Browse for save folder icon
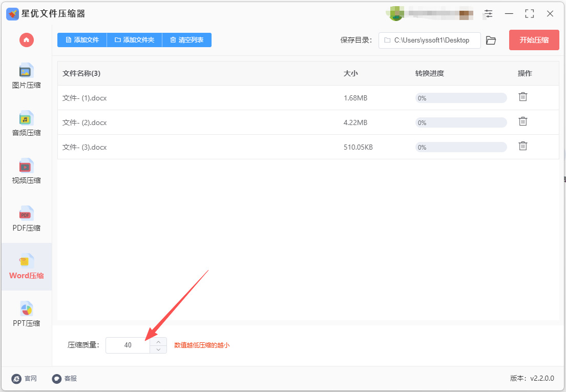The height and width of the screenshot is (392, 566). point(491,40)
